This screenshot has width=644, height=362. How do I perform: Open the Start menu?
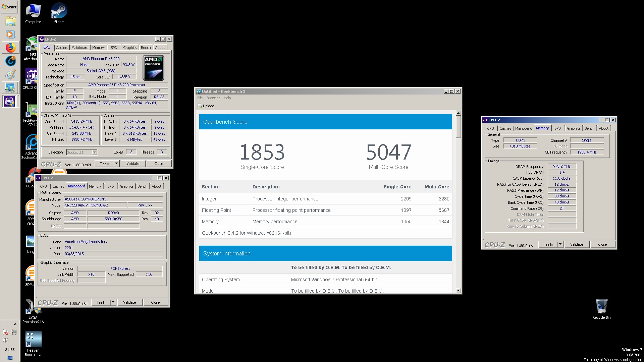click(9, 7)
